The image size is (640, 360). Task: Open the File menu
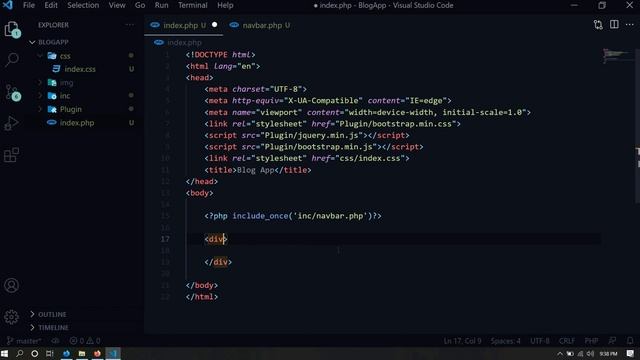pyautogui.click(x=29, y=5)
